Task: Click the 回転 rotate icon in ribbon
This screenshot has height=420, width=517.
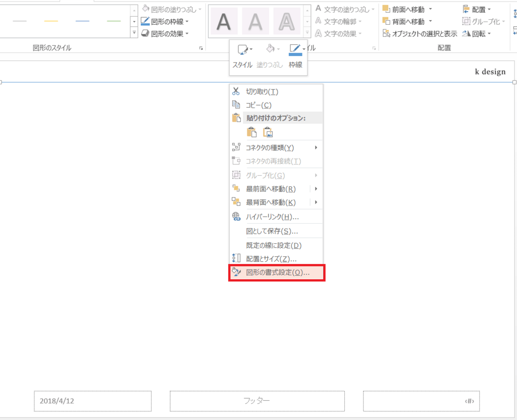Action: [466, 33]
